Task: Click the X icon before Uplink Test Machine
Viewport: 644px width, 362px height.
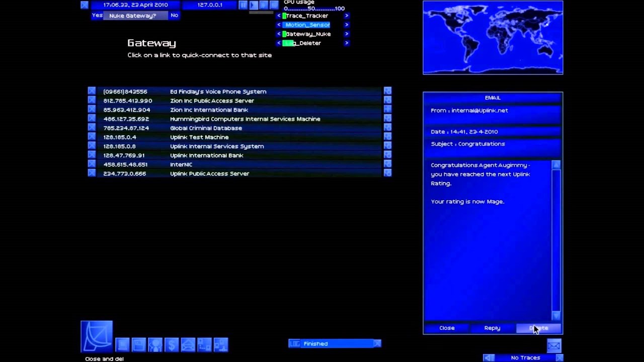Action: click(92, 137)
